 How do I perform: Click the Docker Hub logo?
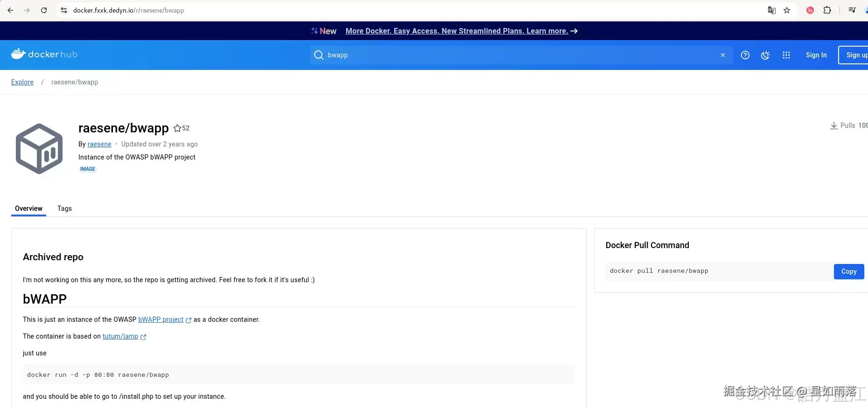44,54
